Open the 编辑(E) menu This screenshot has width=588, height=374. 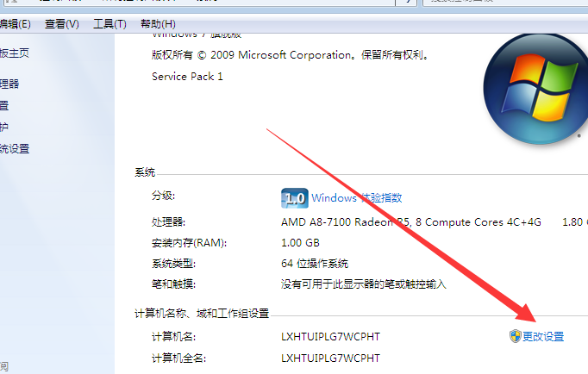[x=15, y=24]
